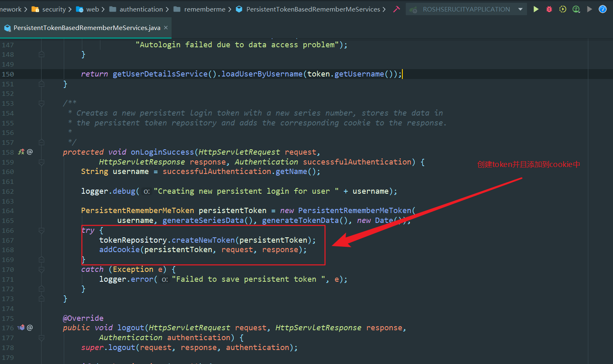Click loadUserByUsername method call on line 150

tap(262, 74)
